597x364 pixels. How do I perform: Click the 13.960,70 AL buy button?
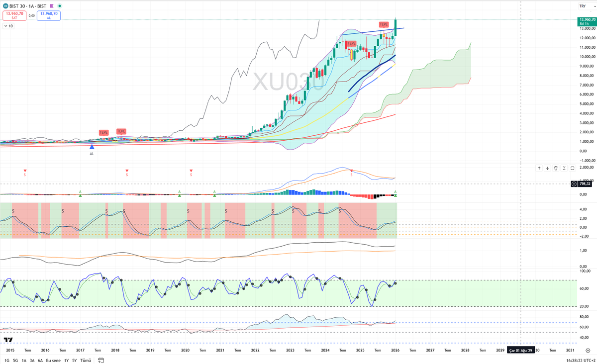pyautogui.click(x=48, y=15)
